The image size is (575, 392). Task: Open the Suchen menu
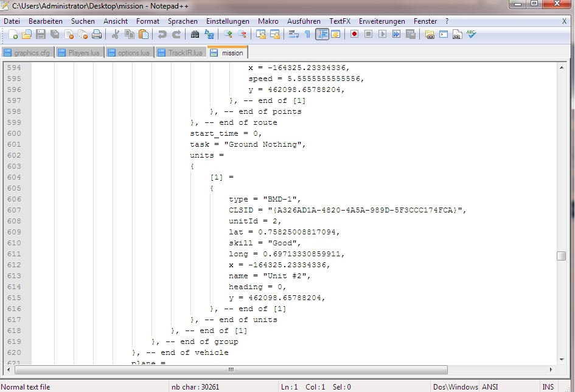click(83, 21)
